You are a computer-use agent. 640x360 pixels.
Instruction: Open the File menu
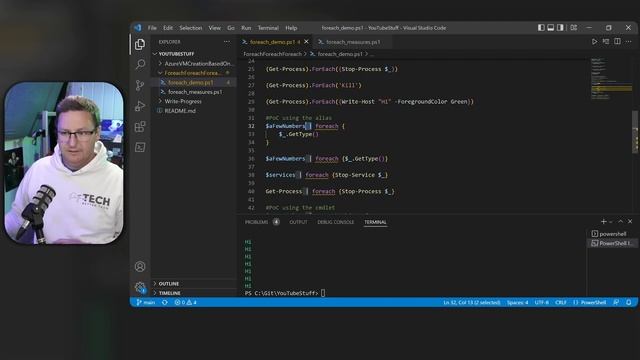tap(152, 28)
